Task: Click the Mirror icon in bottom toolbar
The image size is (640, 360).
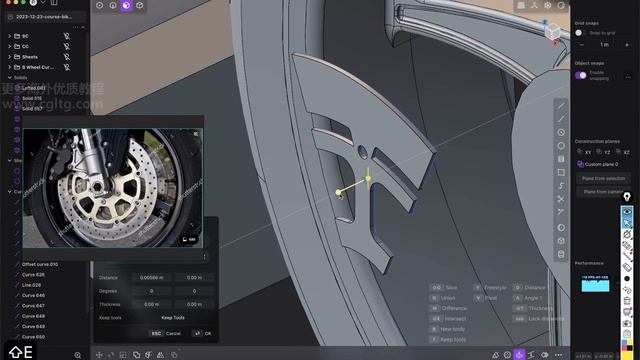Action: point(160,355)
